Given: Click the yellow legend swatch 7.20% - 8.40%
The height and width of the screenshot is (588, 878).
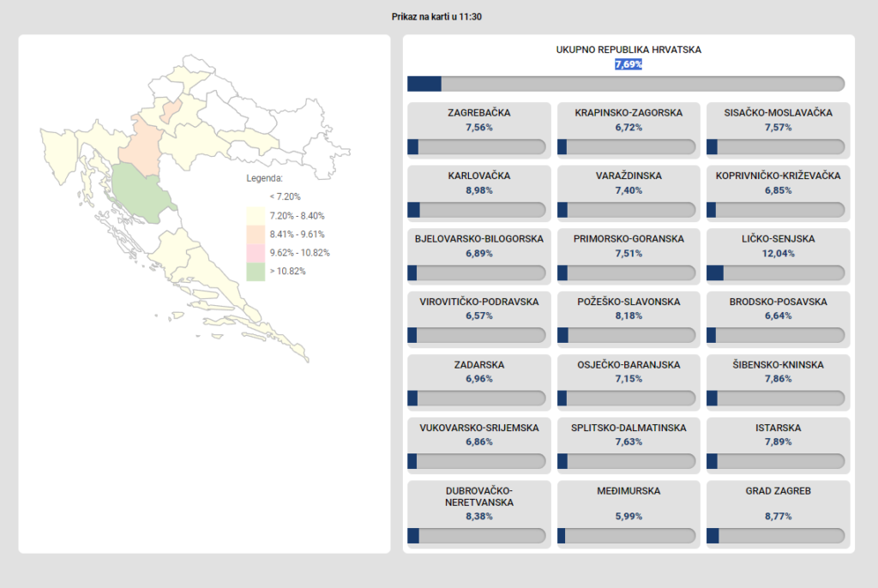Looking at the screenshot, I should [256, 216].
